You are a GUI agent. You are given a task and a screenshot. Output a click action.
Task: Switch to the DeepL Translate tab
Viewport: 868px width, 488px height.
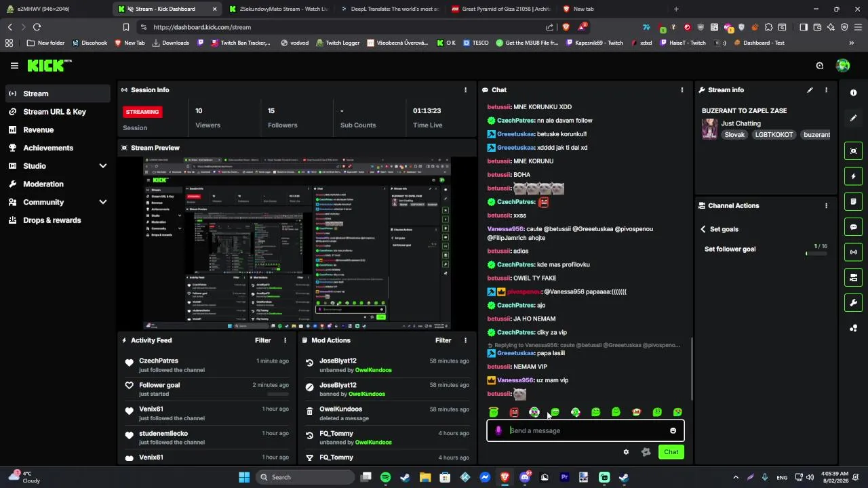point(389,9)
